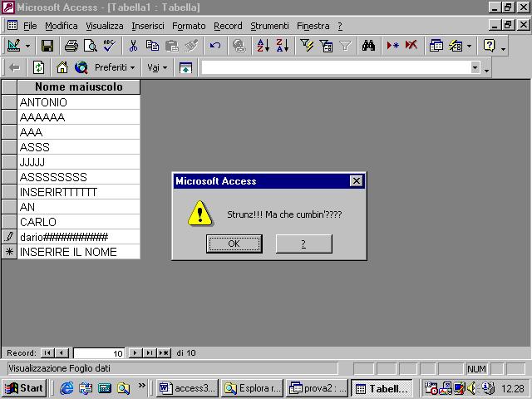Click the View design mode icon
Image resolution: width=532 pixels, height=399 pixels.
(x=13, y=46)
